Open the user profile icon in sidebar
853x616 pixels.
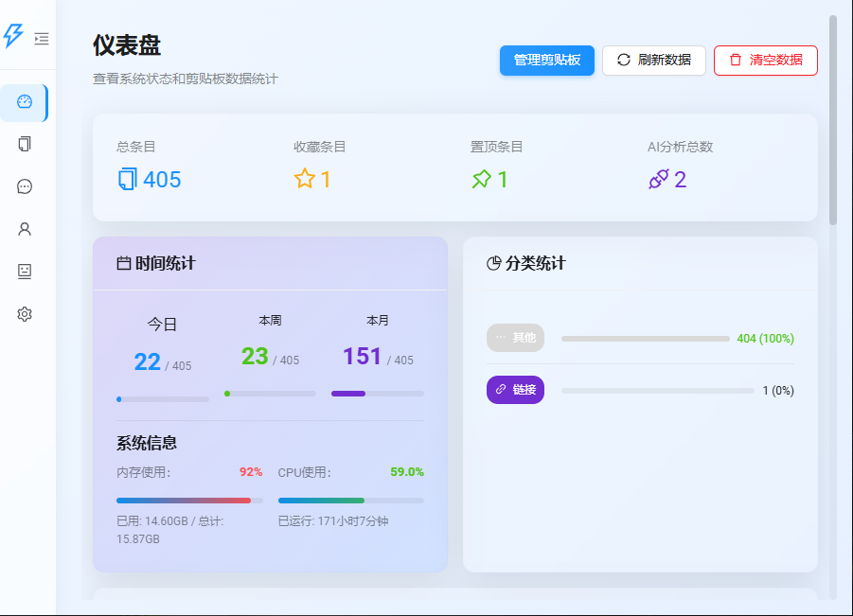25,229
